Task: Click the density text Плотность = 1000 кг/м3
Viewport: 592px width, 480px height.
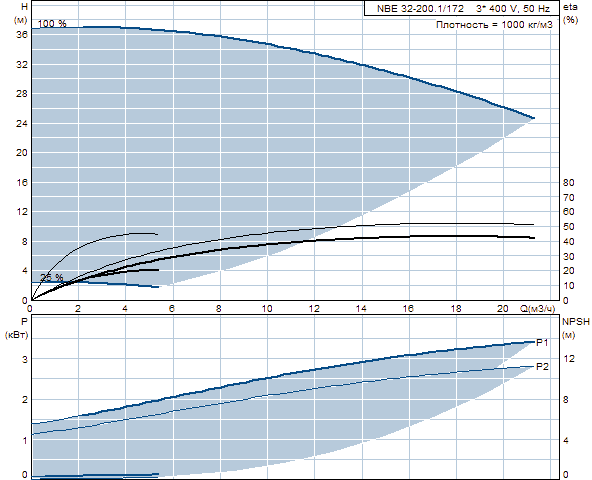Action: [x=494, y=25]
